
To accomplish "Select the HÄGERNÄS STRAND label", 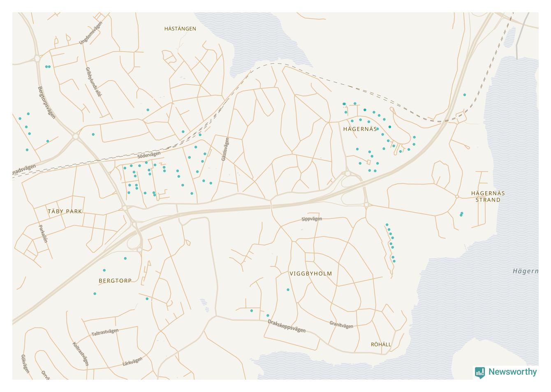I will (488, 197).
